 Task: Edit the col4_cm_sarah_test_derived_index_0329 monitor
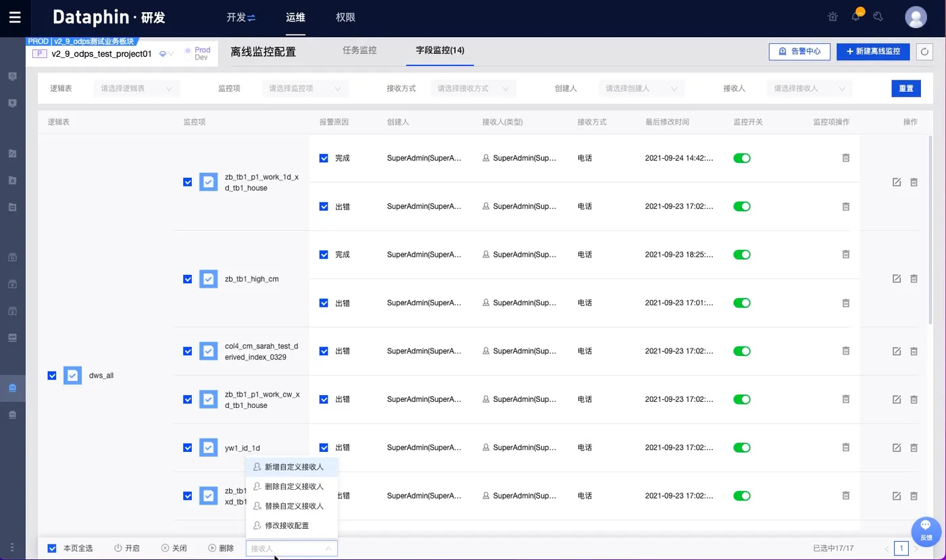(897, 351)
